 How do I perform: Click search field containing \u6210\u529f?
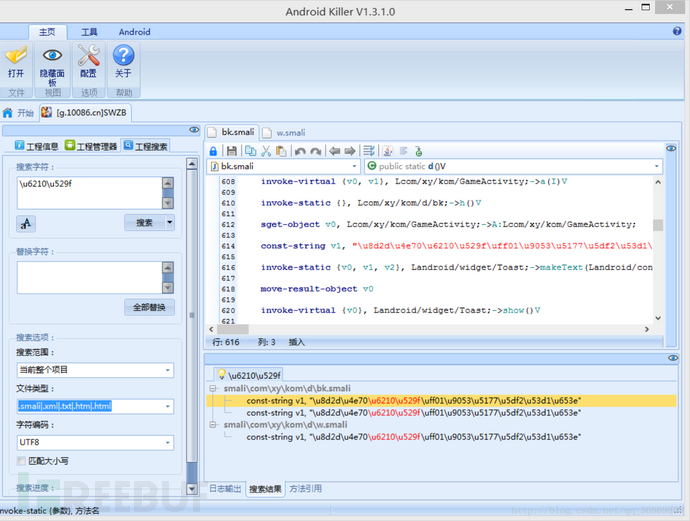90,193
